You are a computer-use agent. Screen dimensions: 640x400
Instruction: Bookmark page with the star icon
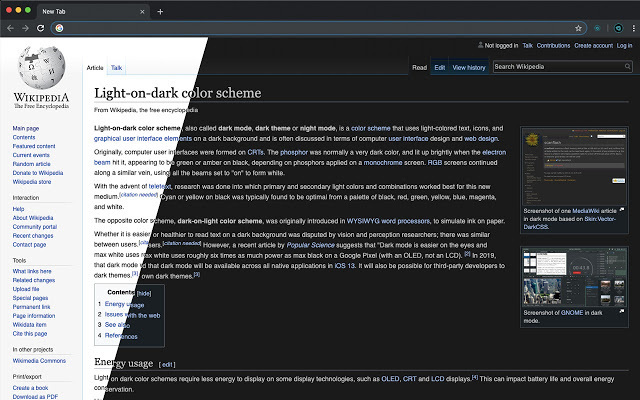(x=578, y=28)
